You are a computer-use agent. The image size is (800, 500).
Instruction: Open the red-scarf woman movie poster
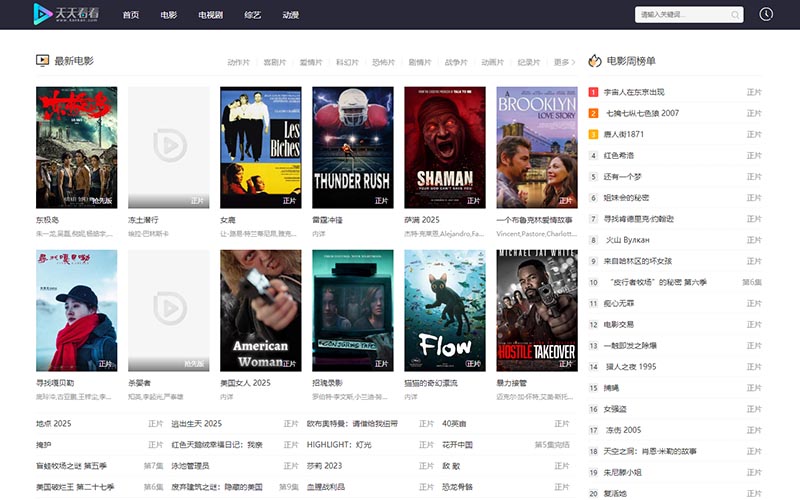tap(77, 310)
